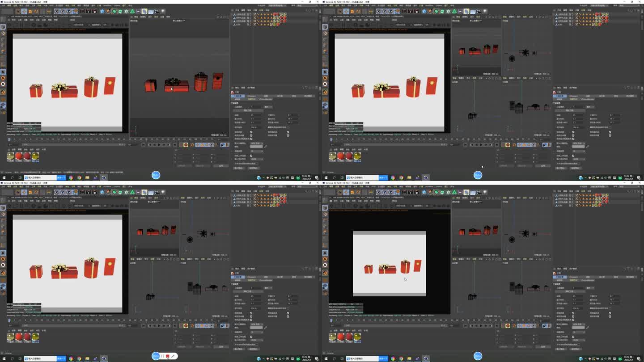Toggle 使用运动剪辑系统 checkbox in top-left window
644x362 pixels.
pos(251,139)
